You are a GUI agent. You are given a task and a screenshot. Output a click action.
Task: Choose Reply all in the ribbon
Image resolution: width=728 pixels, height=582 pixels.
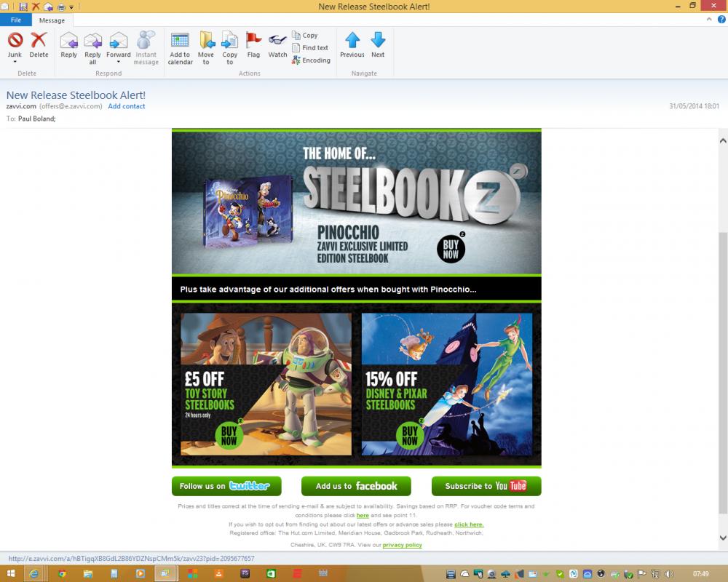pos(92,48)
